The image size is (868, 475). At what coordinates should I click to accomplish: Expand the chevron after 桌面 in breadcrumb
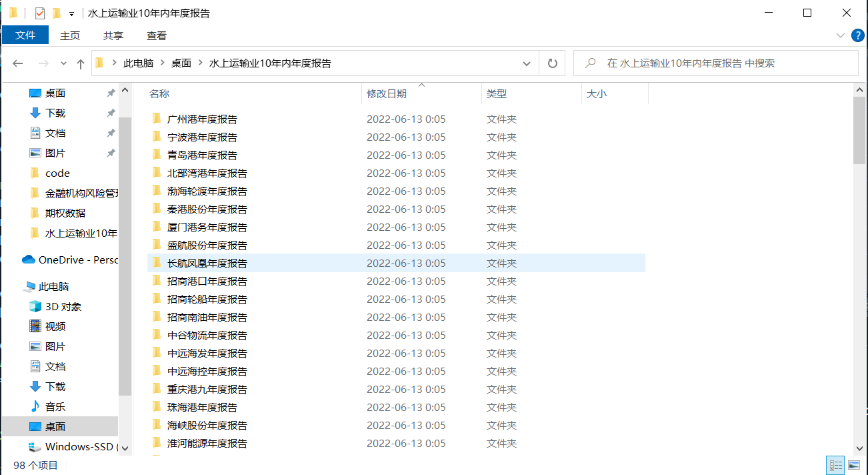[x=201, y=63]
